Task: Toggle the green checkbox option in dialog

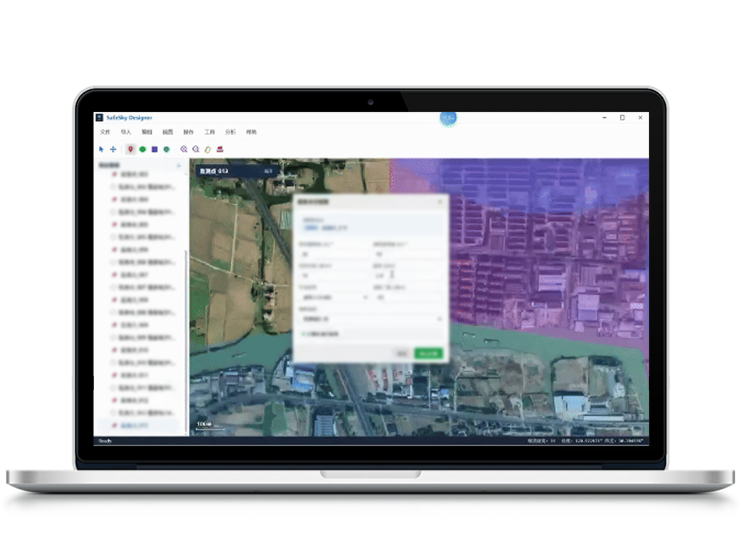Action: (x=303, y=334)
